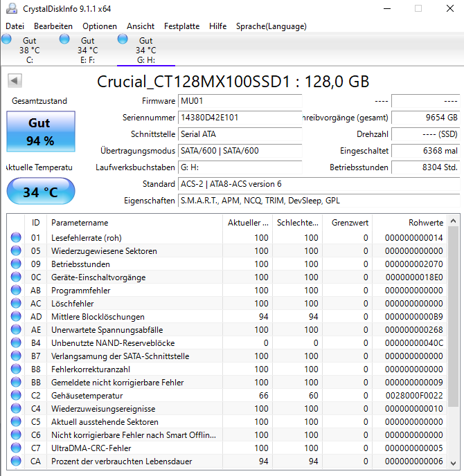Click status icon of Wiederzugewiesene Sektoren row
Viewport: 464px width, 476px height.
(x=16, y=250)
